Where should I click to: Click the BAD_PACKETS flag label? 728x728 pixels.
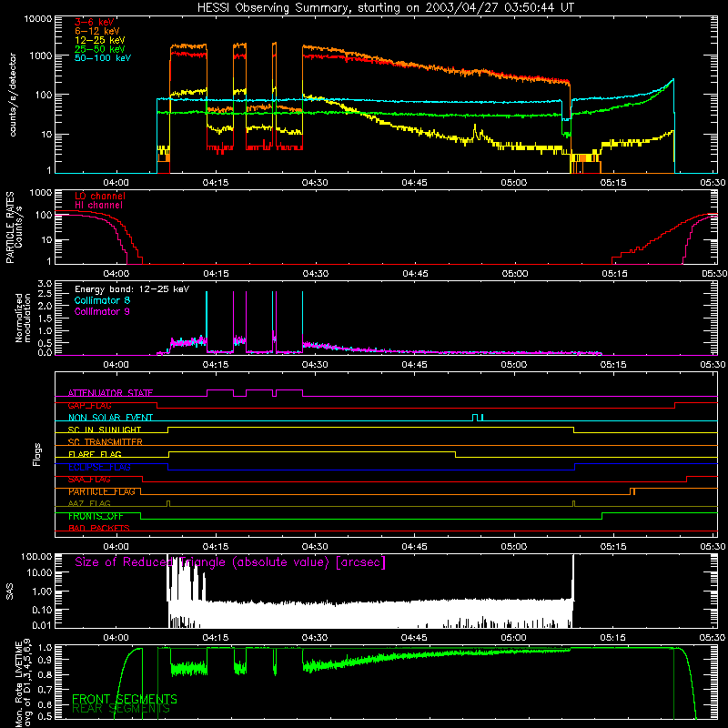[99, 528]
